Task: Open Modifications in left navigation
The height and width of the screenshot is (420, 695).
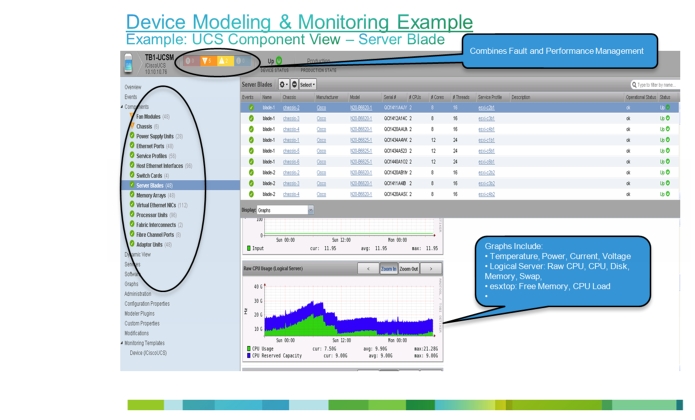Action: [137, 333]
